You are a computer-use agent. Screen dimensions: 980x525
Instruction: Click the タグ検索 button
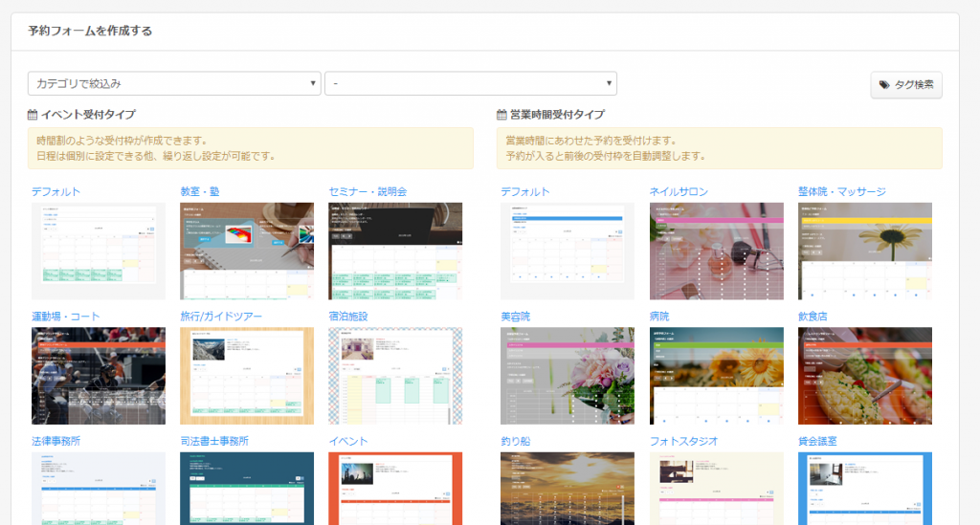[x=906, y=84]
